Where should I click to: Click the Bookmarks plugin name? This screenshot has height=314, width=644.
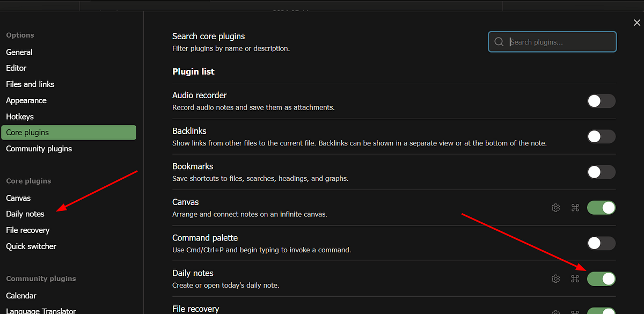pos(193,166)
